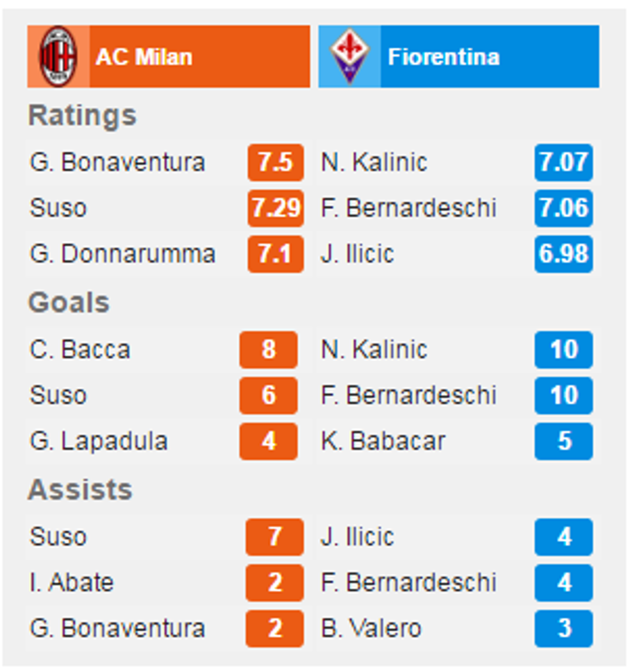Click the blue badge showing 10 goals for Kalinic
Screen dimensions: 628x672
(563, 350)
